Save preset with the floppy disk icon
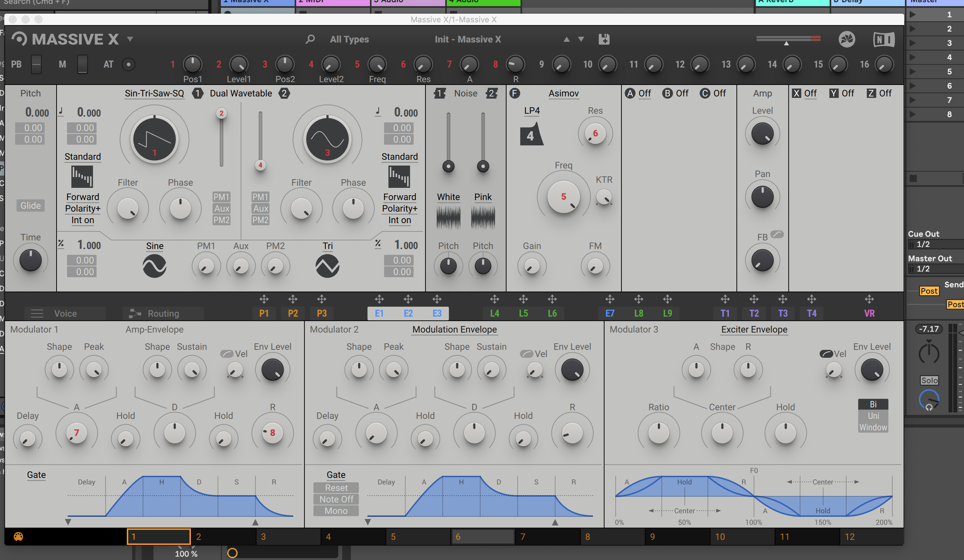 coord(604,39)
